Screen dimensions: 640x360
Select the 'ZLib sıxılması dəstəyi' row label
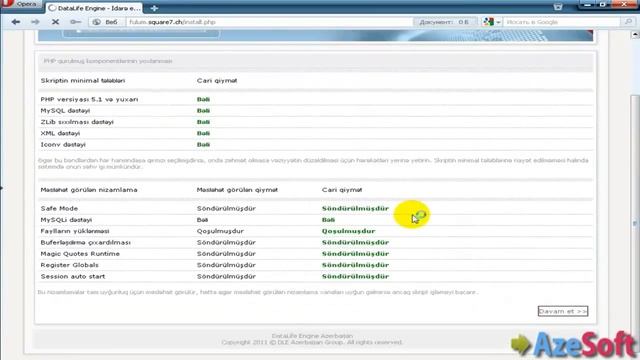(x=77, y=122)
